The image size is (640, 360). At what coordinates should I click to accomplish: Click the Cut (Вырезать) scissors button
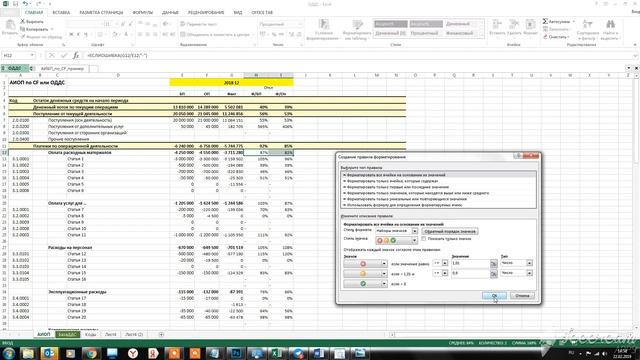[32, 21]
